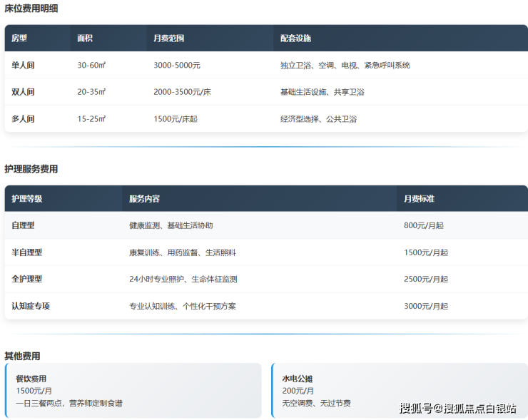Select the 服务内容 column header
The height and width of the screenshot is (420, 528).
pos(144,199)
